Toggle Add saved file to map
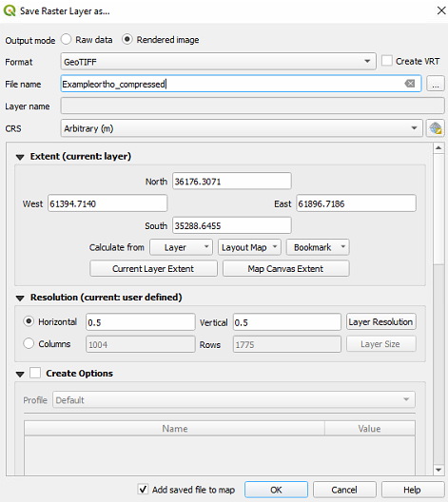This screenshot has width=448, height=502. tap(143, 490)
